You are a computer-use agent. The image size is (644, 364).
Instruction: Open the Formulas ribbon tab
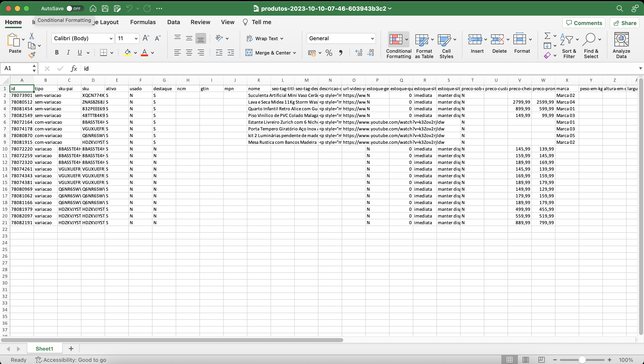point(143,22)
